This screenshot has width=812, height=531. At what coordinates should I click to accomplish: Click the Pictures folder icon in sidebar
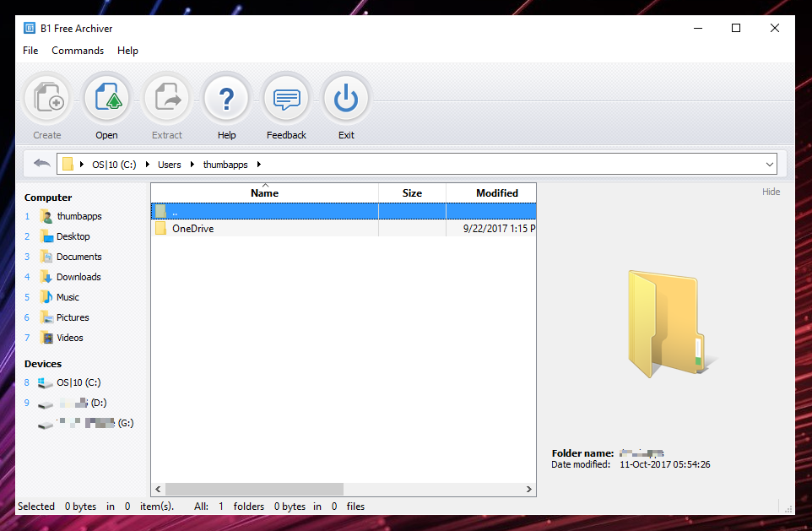click(x=46, y=317)
